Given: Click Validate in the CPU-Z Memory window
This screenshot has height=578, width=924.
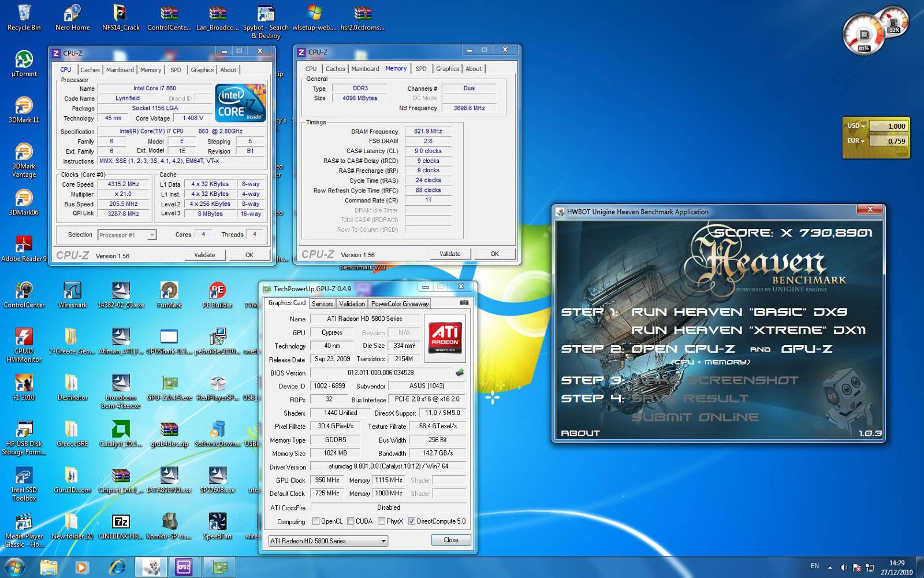Looking at the screenshot, I should 450,254.
